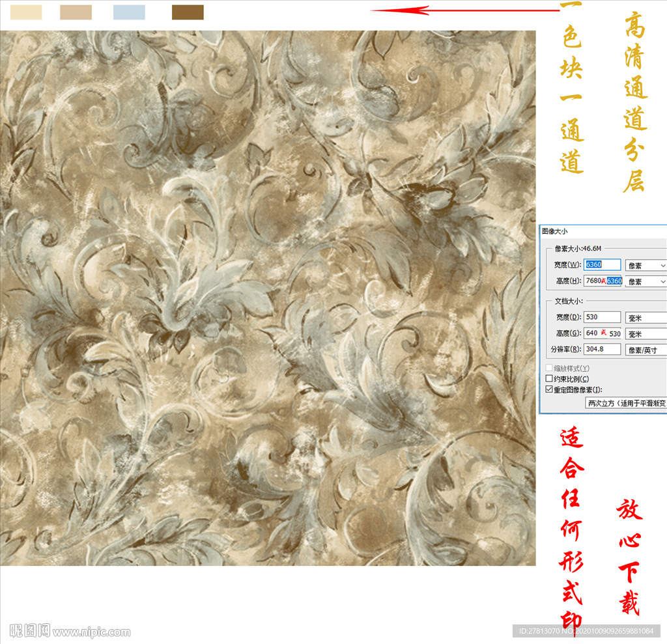
Task: Open the floral damask pattern preview
Action: tap(268, 298)
